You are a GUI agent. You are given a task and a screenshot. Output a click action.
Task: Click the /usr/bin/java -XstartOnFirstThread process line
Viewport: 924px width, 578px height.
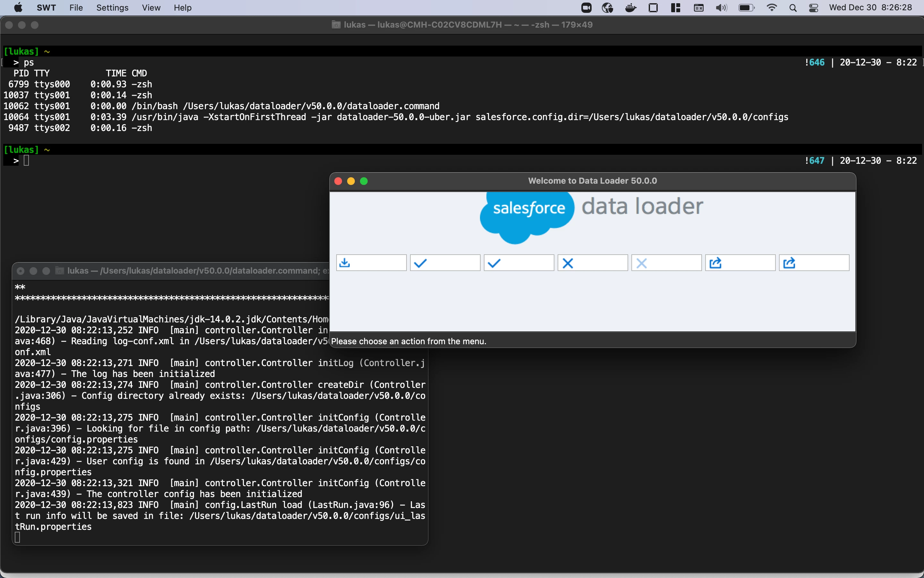point(396,117)
